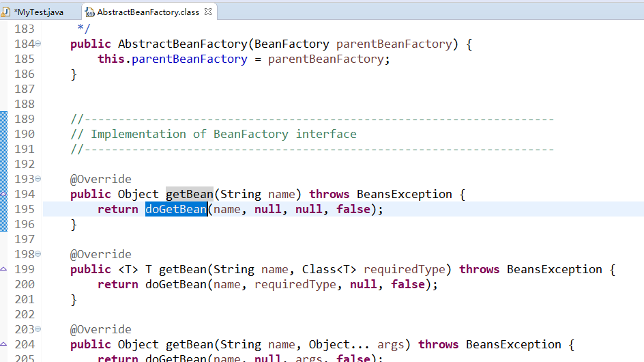Click the override marker at line 204

[x=3, y=344]
